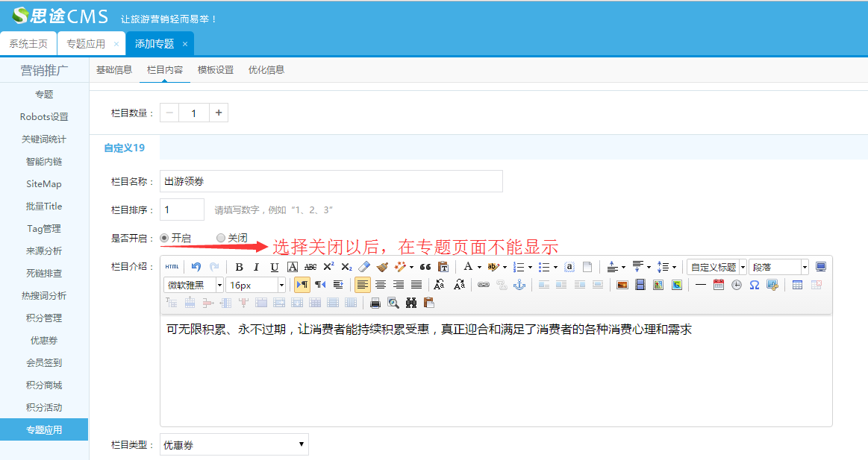The image size is (868, 460).
Task: Center-align the paragraph text
Action: click(x=381, y=285)
